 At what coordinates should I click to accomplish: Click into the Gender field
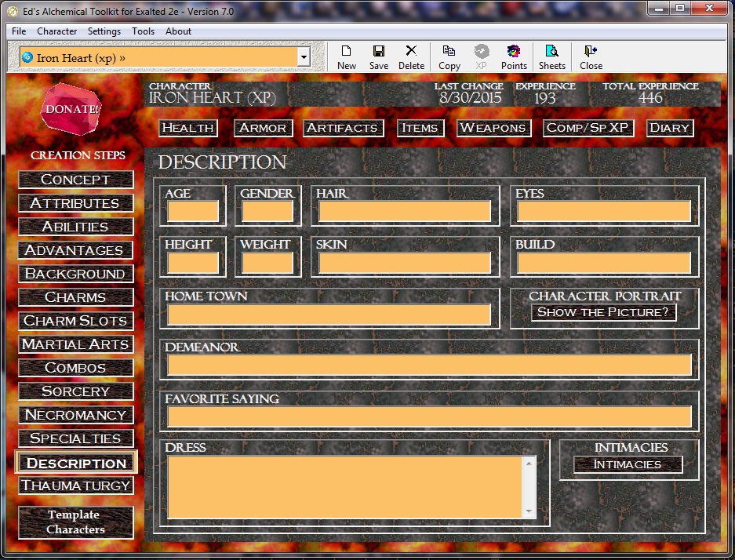click(x=267, y=211)
